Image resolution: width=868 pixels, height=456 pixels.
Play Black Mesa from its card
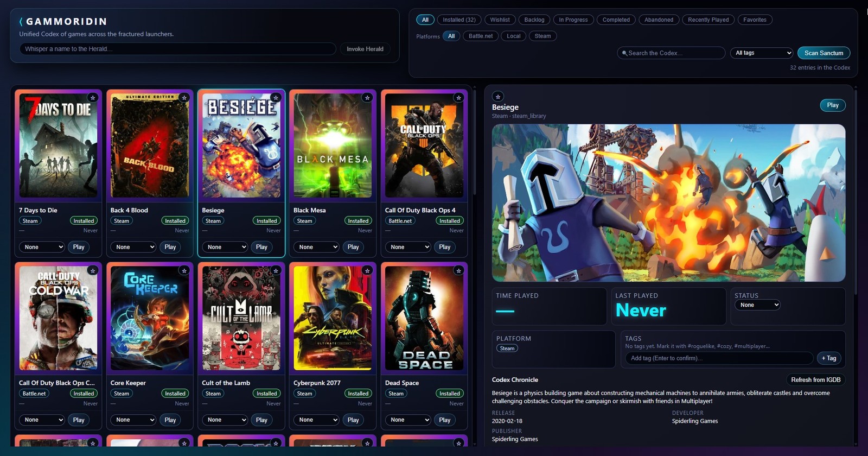coord(353,247)
